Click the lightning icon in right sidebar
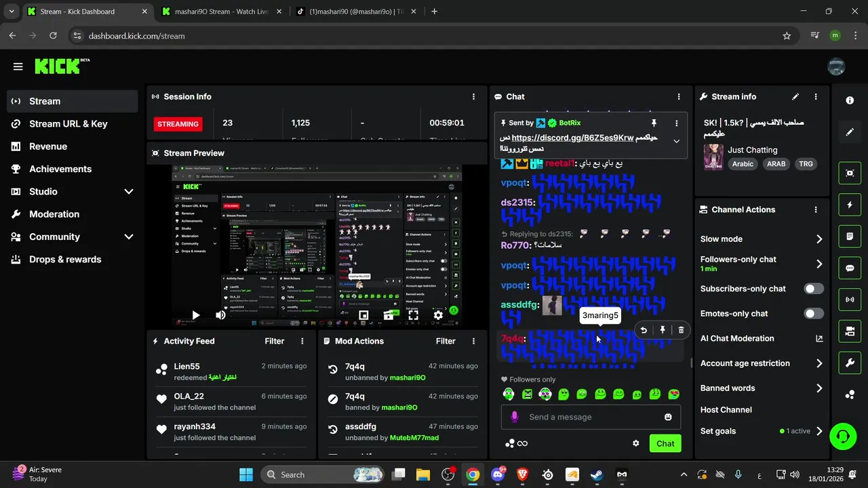This screenshot has height=488, width=868. (x=850, y=205)
